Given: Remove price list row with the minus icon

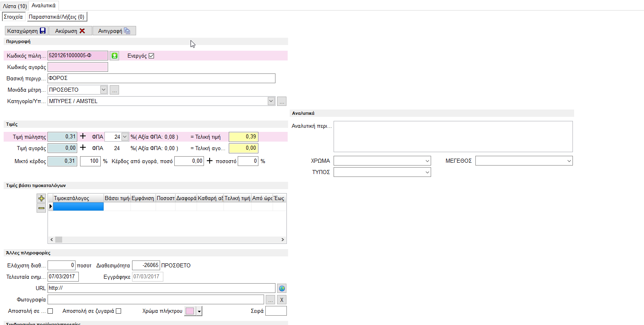Looking at the screenshot, I should click(x=41, y=208).
